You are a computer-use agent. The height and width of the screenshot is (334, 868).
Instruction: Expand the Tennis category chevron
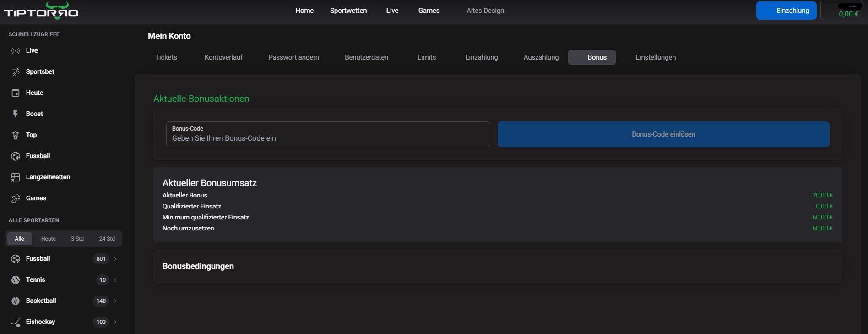coord(115,280)
